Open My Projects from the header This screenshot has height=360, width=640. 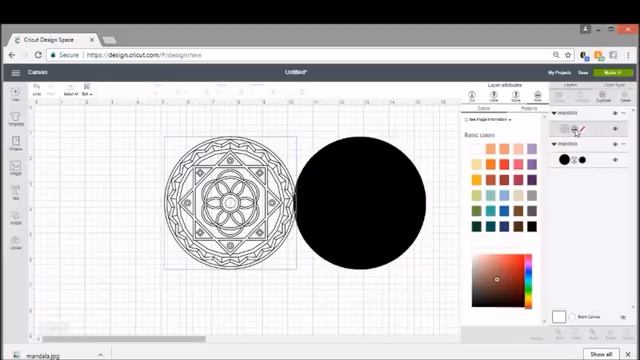[x=559, y=73]
